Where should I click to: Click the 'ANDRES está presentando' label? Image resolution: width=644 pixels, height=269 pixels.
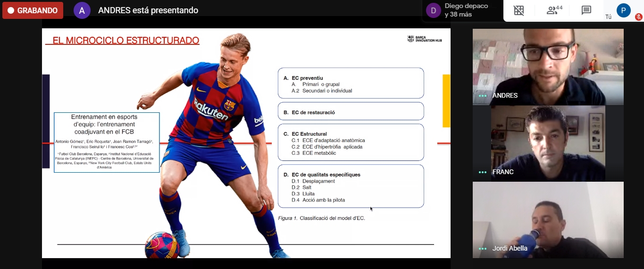(x=148, y=10)
